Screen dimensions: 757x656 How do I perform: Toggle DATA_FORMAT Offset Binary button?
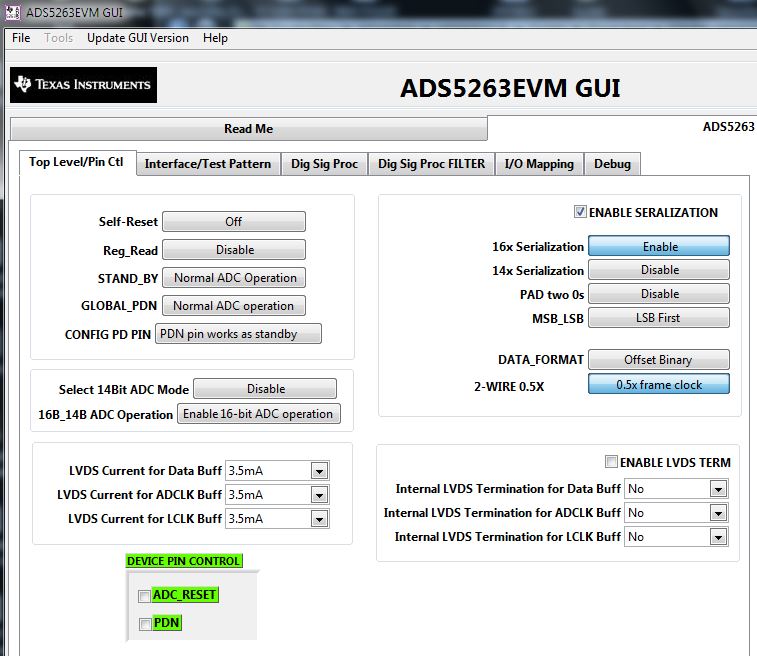(x=659, y=360)
